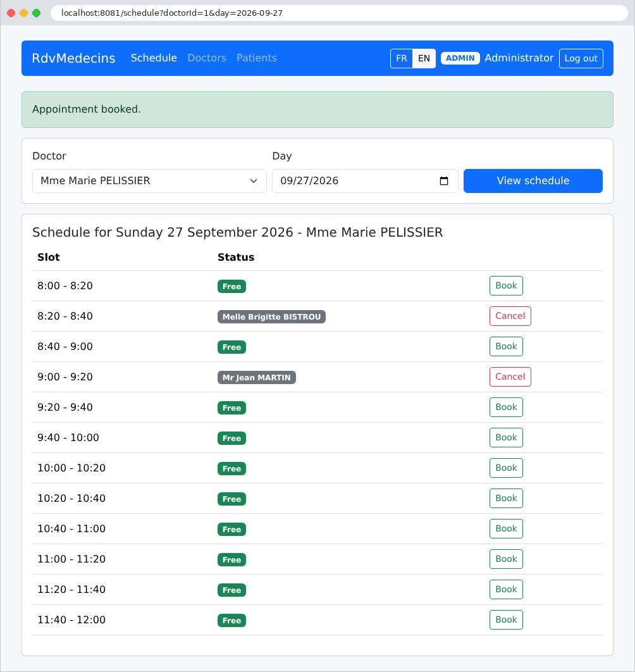This screenshot has height=672, width=635.
Task: Book the 8:40 - 9:00 slot
Action: tap(506, 347)
